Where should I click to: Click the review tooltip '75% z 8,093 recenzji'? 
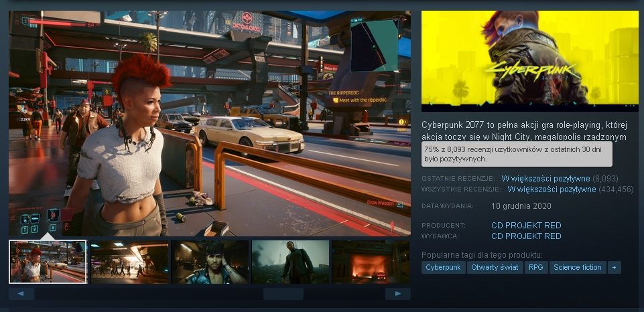coord(517,155)
